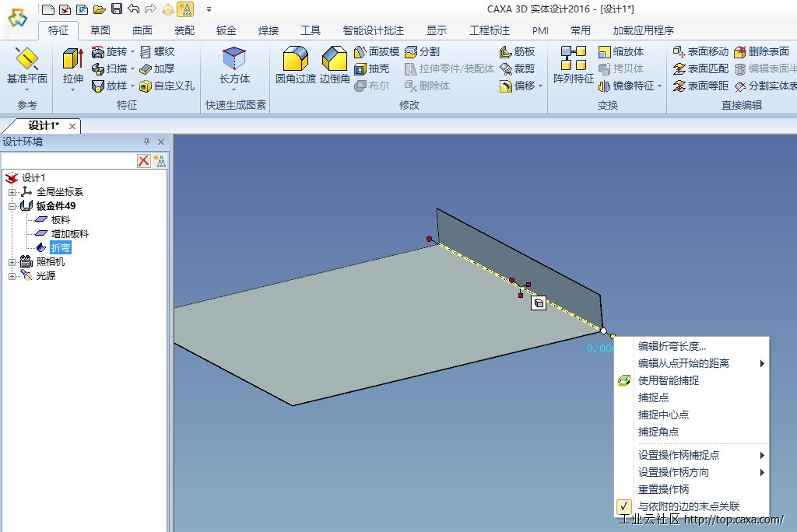Switch to the 钣金 ribbon tab

click(x=226, y=30)
